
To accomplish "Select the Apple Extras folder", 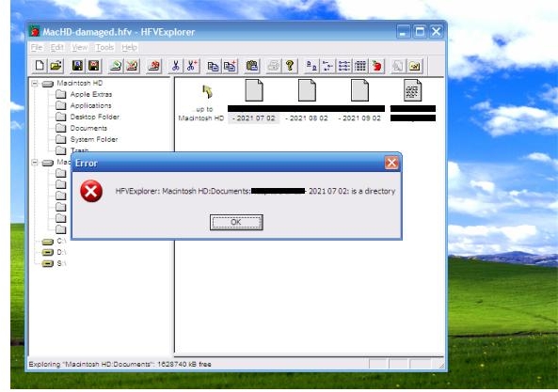I will coord(91,94).
